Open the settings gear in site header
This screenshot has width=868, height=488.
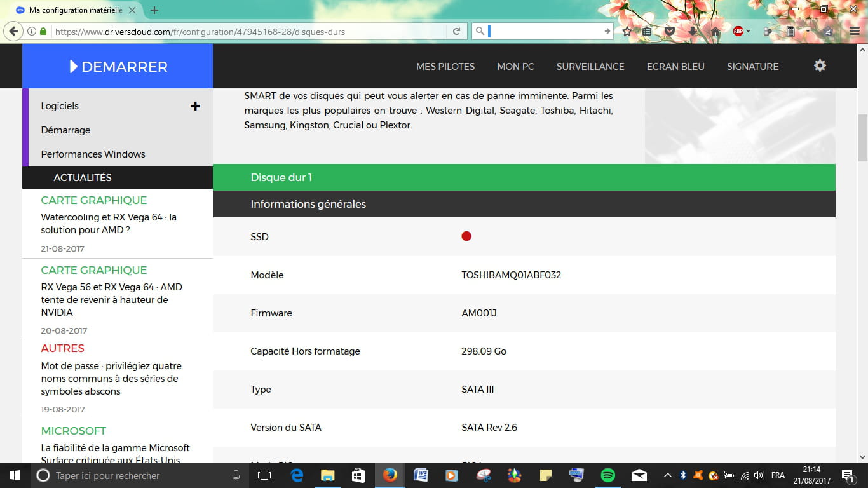point(820,65)
